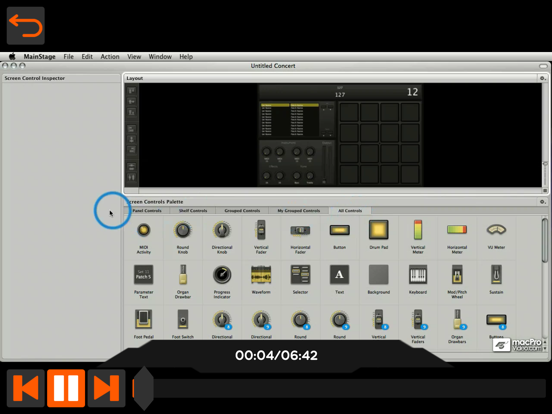Screen dimensions: 552x414
Task: Open the MainStage application menu
Action: [39, 56]
